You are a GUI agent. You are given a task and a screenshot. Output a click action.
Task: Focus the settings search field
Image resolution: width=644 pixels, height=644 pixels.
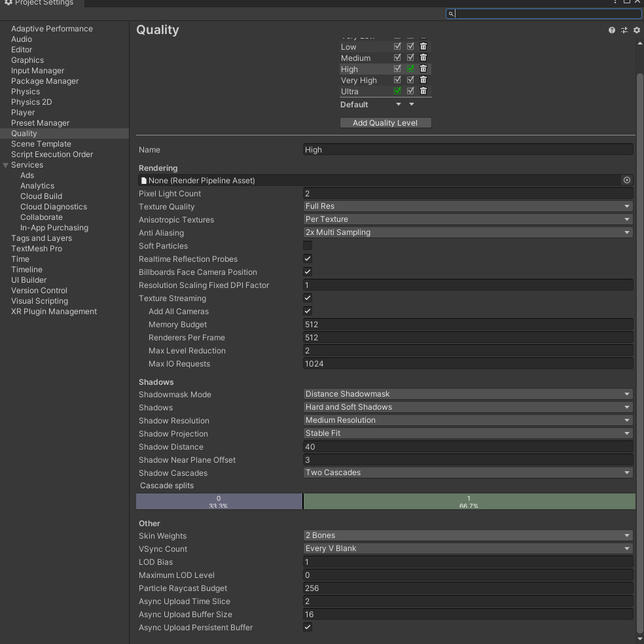(x=543, y=14)
